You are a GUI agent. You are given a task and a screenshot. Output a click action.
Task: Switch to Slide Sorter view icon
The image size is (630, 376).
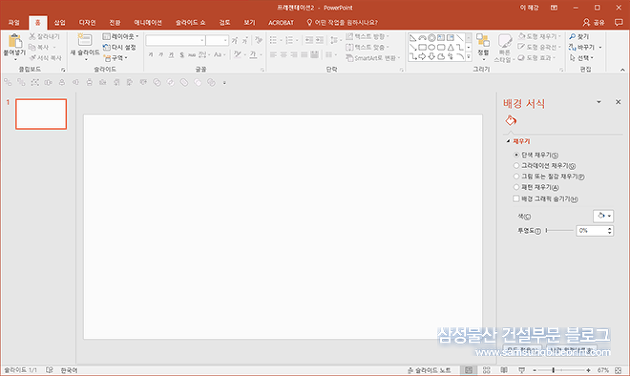tap(487, 370)
